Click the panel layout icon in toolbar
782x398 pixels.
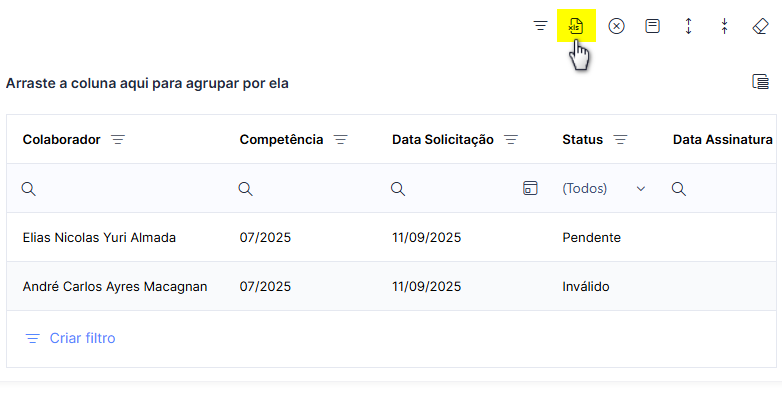(x=652, y=26)
